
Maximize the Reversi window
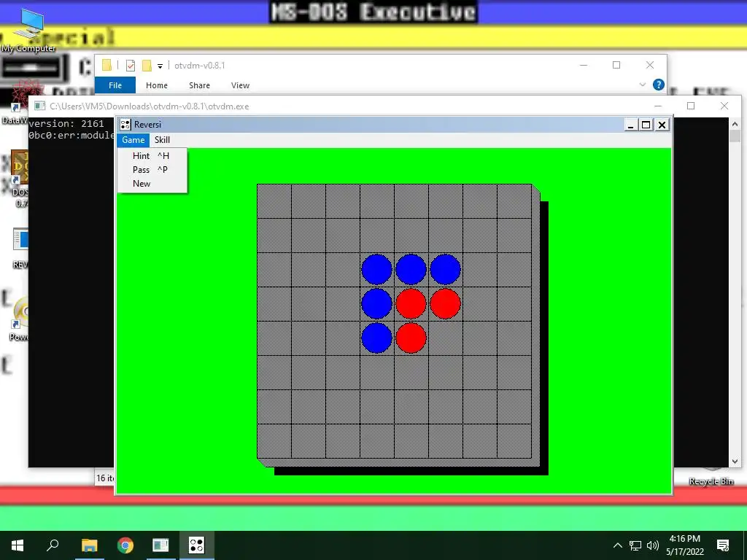tap(646, 125)
